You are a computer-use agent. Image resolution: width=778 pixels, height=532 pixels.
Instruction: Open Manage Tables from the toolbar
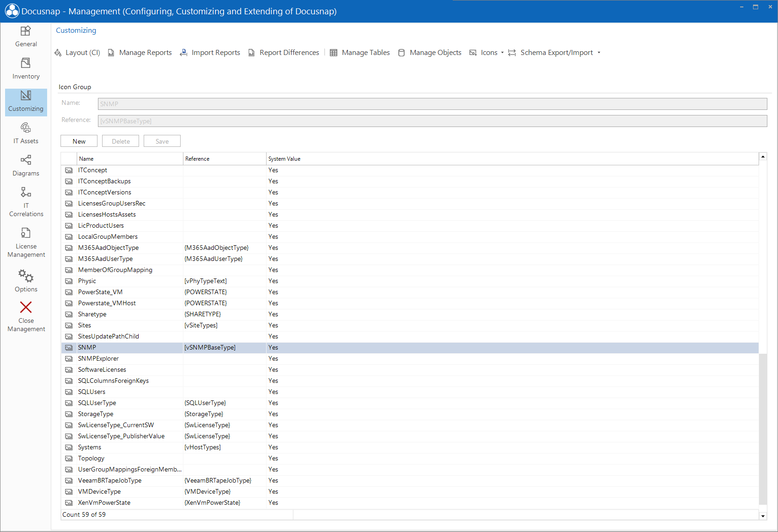360,53
